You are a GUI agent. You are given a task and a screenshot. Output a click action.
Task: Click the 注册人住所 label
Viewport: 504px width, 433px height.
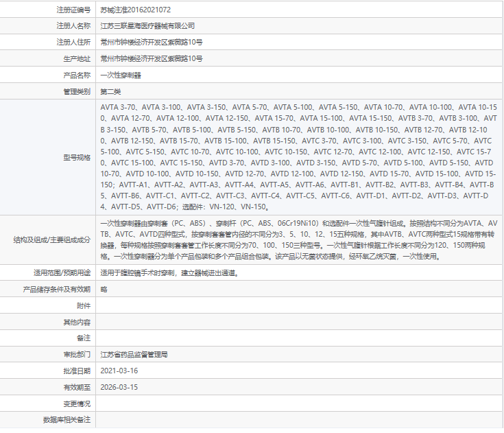(73, 42)
